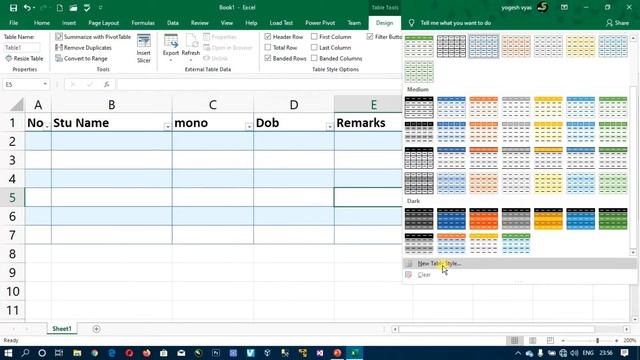Click the zoom in plus button

(x=617, y=340)
